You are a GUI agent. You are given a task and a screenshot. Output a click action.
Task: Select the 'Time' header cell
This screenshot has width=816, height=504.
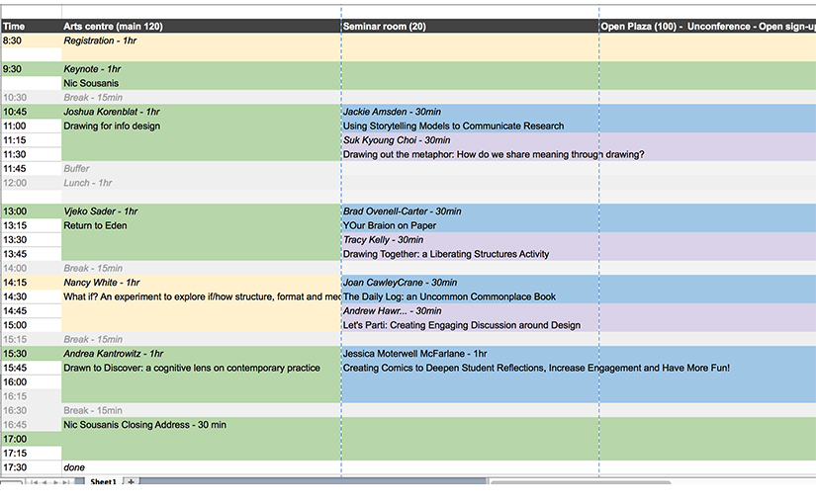32,26
